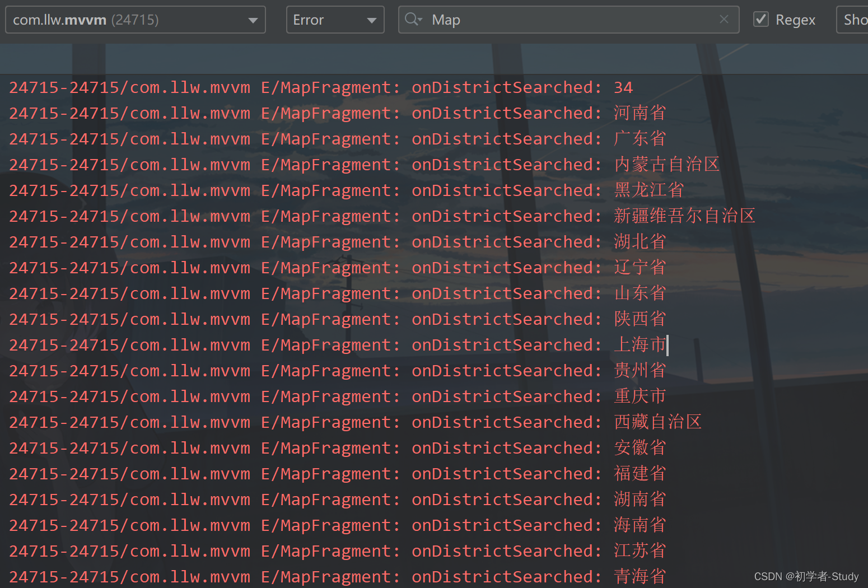Select the log line for 新疆维吾尔自治区

click(x=382, y=216)
